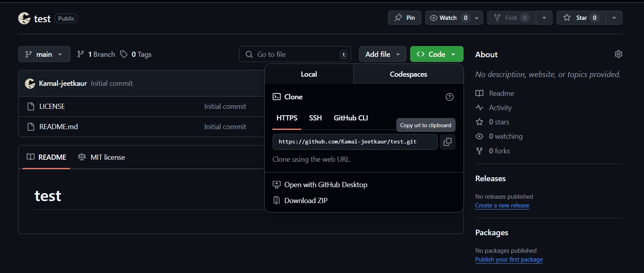Open the LICENSE file
Viewport: 644px width, 273px height.
coord(52,106)
